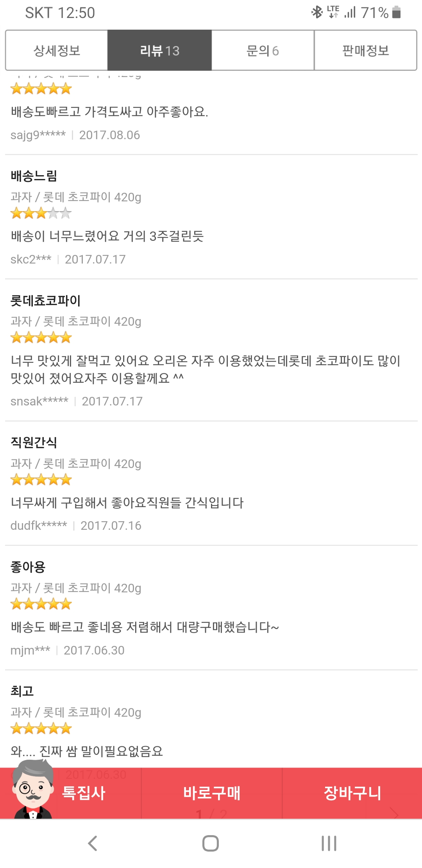Screen dimensions: 422x868
Task: Tap three-star rating on 배송느림 review
Action: [41, 213]
